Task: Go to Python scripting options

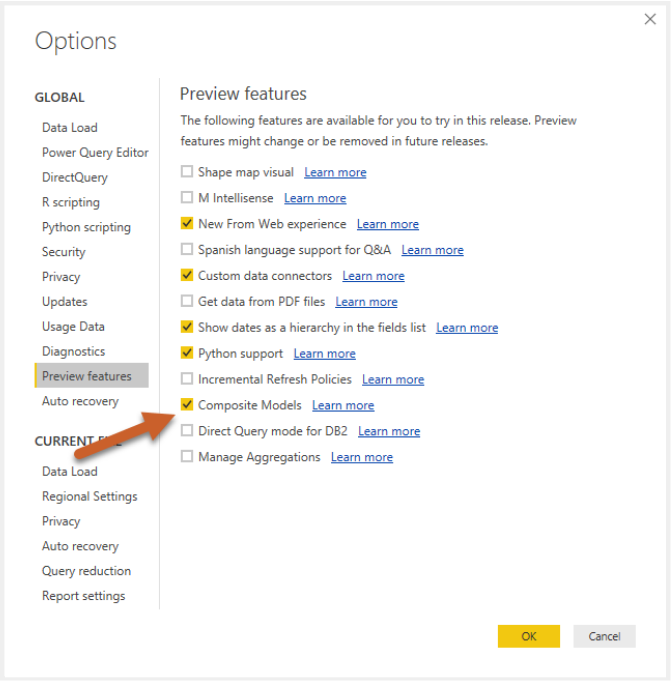Action: point(86,227)
